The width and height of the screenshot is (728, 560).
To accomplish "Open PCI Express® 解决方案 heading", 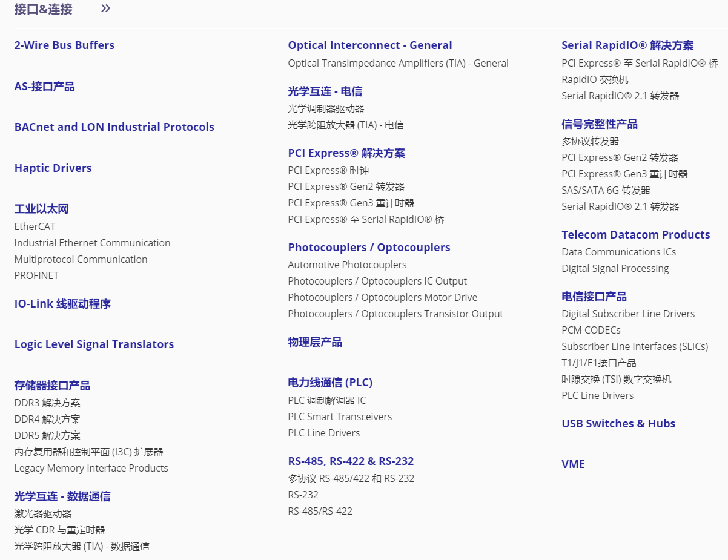I will coord(347,153).
